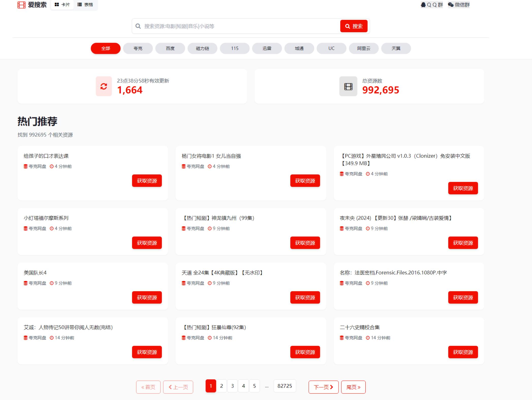This screenshot has width=532, height=400.
Task: Select the 迅雷 filter tab
Action: 267,48
